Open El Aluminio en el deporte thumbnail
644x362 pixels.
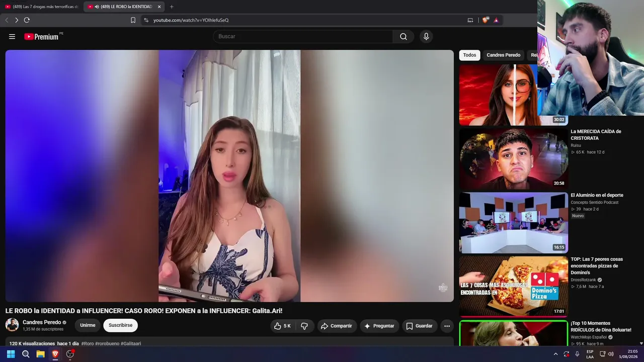(513, 223)
